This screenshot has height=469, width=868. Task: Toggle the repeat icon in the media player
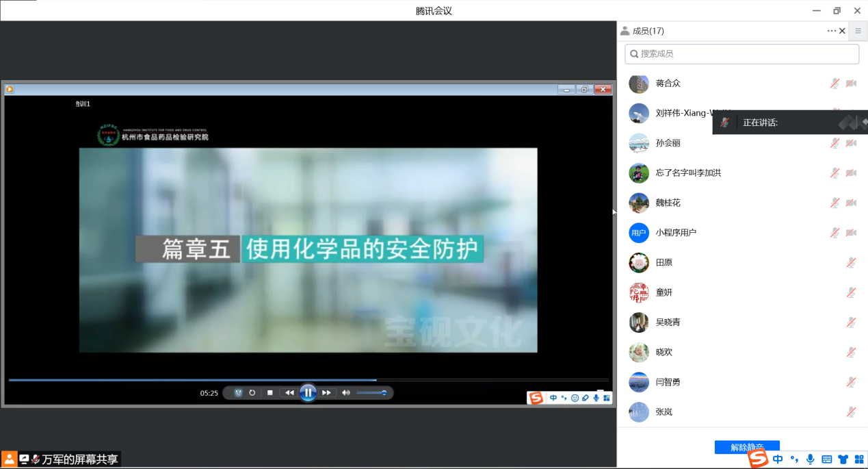(252, 393)
